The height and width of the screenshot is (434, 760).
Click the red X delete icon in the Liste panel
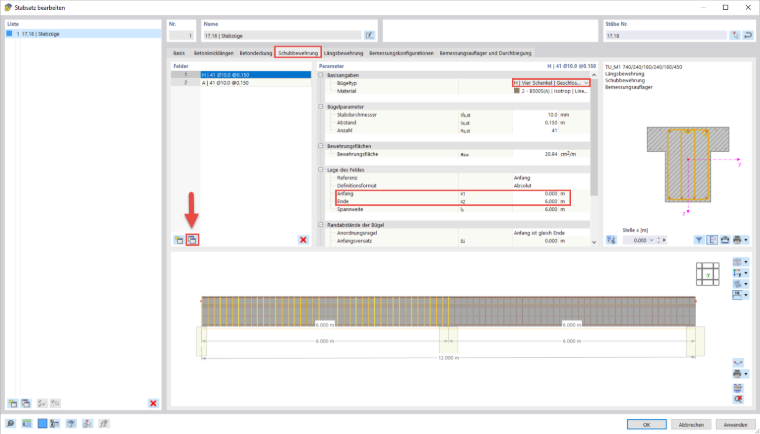tap(153, 403)
